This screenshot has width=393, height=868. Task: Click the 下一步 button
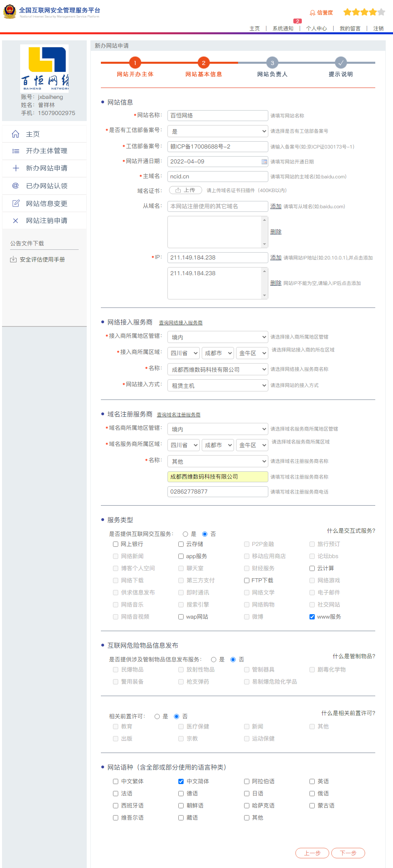(348, 853)
